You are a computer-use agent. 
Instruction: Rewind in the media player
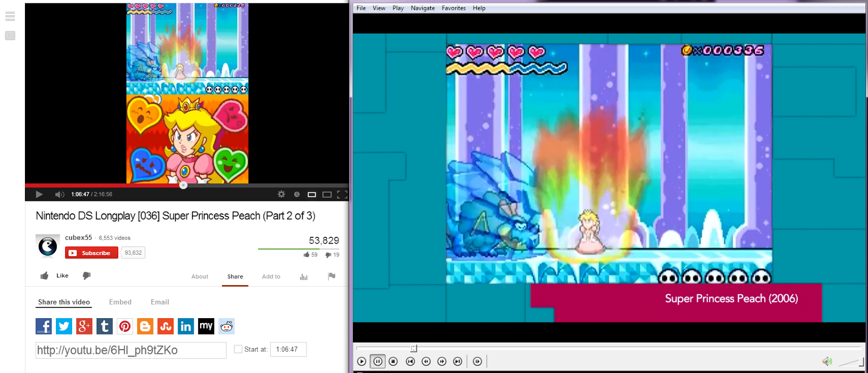tap(426, 361)
